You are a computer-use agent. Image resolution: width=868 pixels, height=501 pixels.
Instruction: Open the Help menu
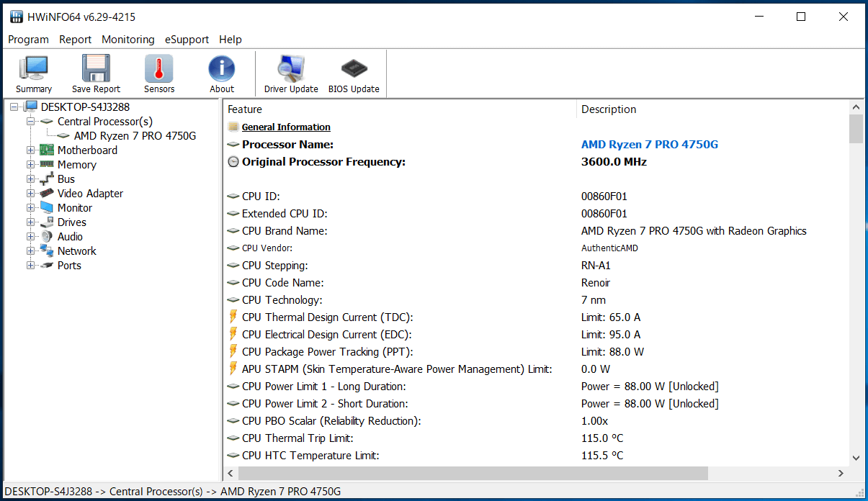[x=231, y=40]
